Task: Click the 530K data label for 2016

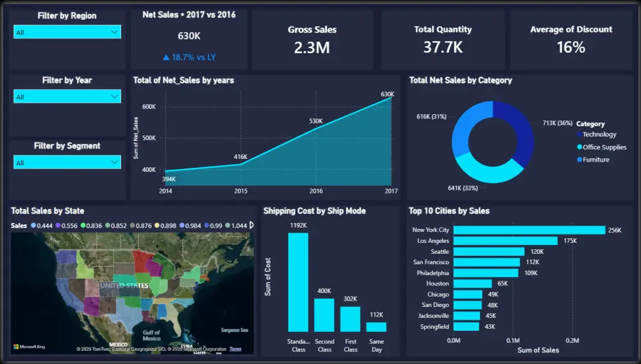Action: (x=315, y=121)
